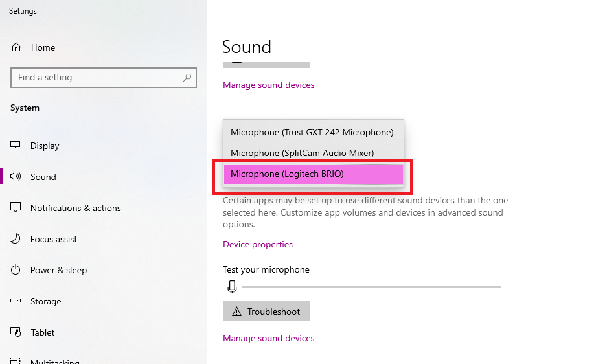Click the Sound speaker icon

click(x=16, y=177)
